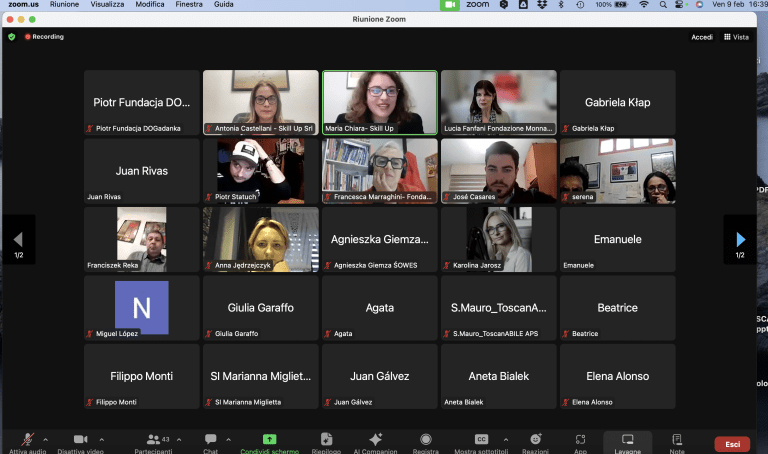
Task: Expand audio options arrow beside Attiva audio
Action: pos(46,439)
